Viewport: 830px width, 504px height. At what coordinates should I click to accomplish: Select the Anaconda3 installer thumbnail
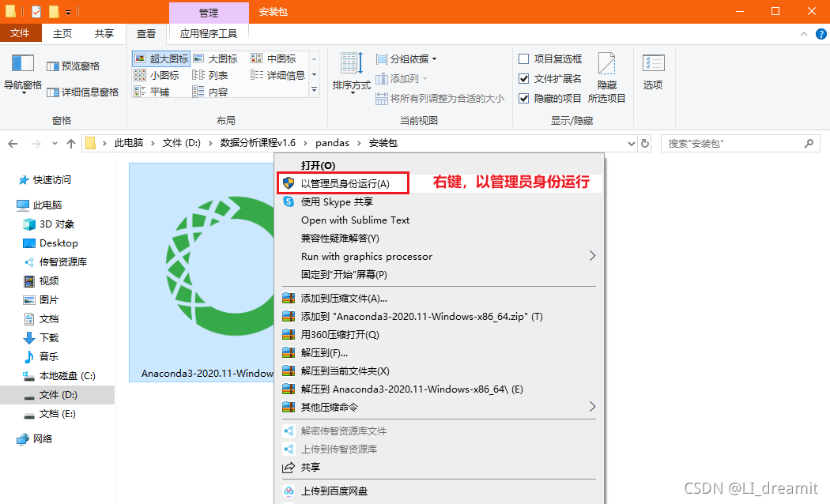(x=202, y=272)
